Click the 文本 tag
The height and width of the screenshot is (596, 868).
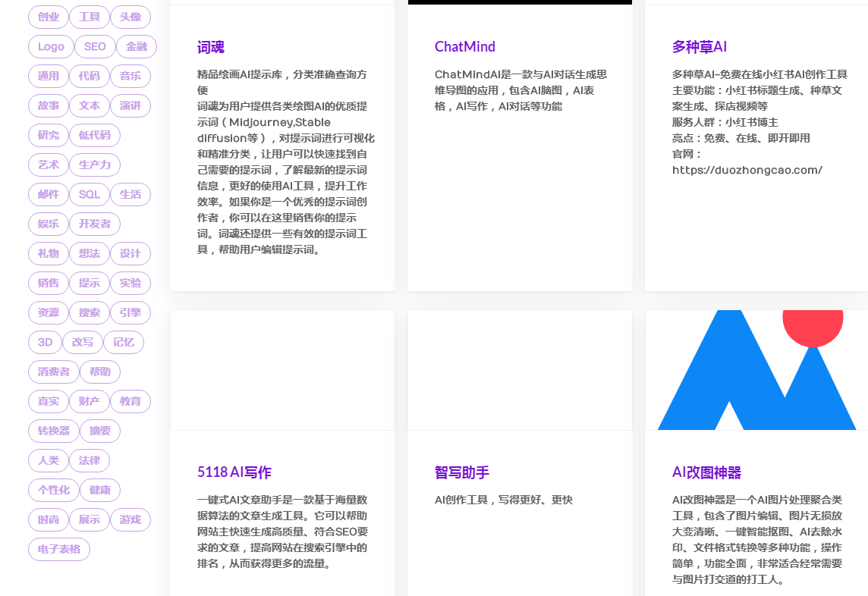[x=89, y=105]
